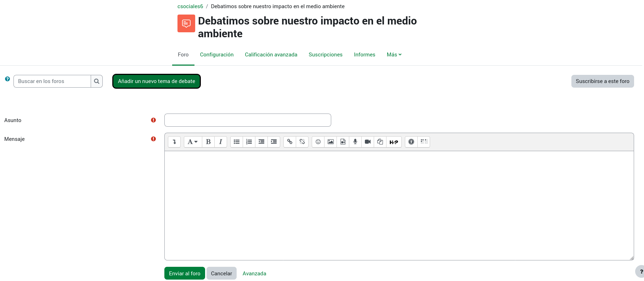
Task: Submit with Enviar al foro button
Action: click(x=185, y=273)
